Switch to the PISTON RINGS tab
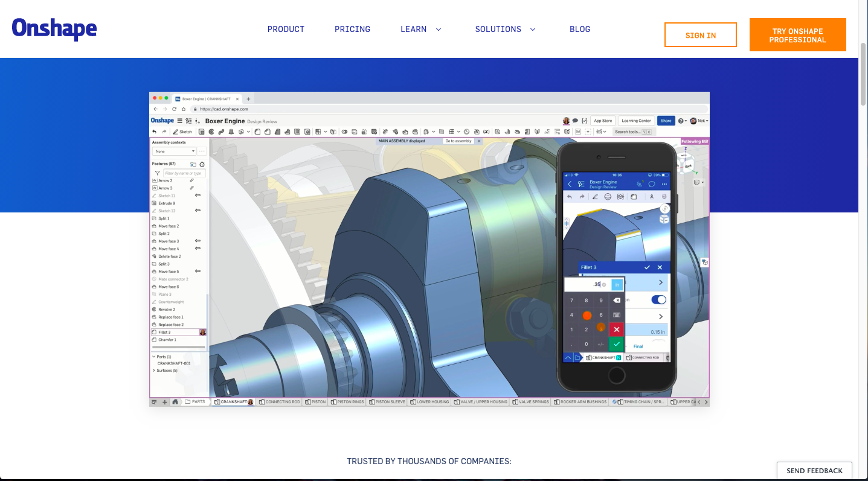The height and width of the screenshot is (481, 868). pos(347,402)
